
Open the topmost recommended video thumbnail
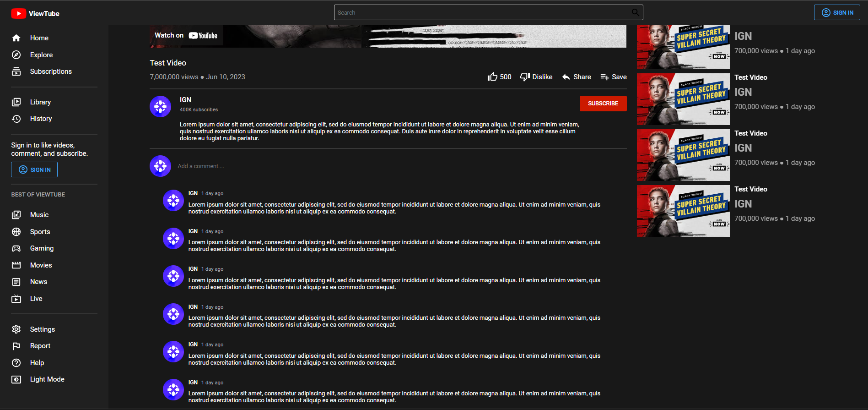[684, 47]
